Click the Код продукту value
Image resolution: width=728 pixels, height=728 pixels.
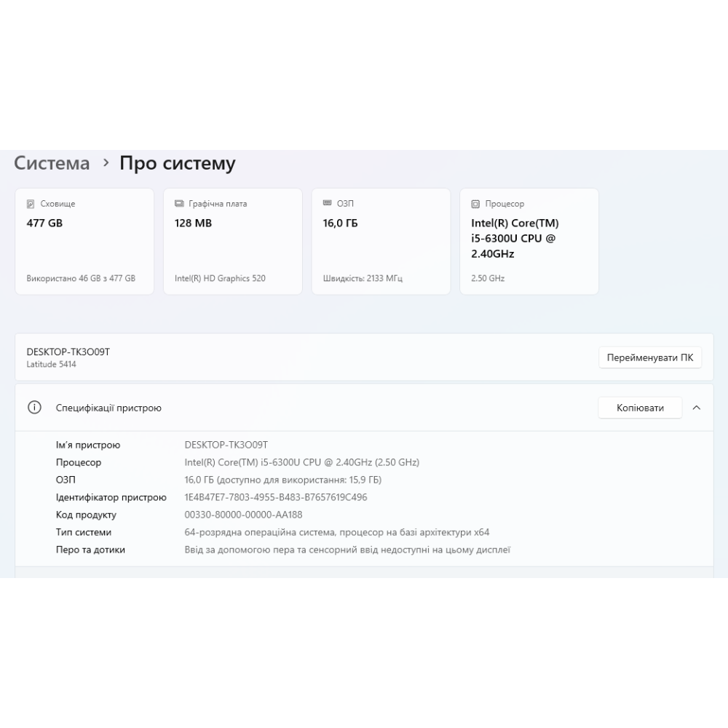point(243,515)
